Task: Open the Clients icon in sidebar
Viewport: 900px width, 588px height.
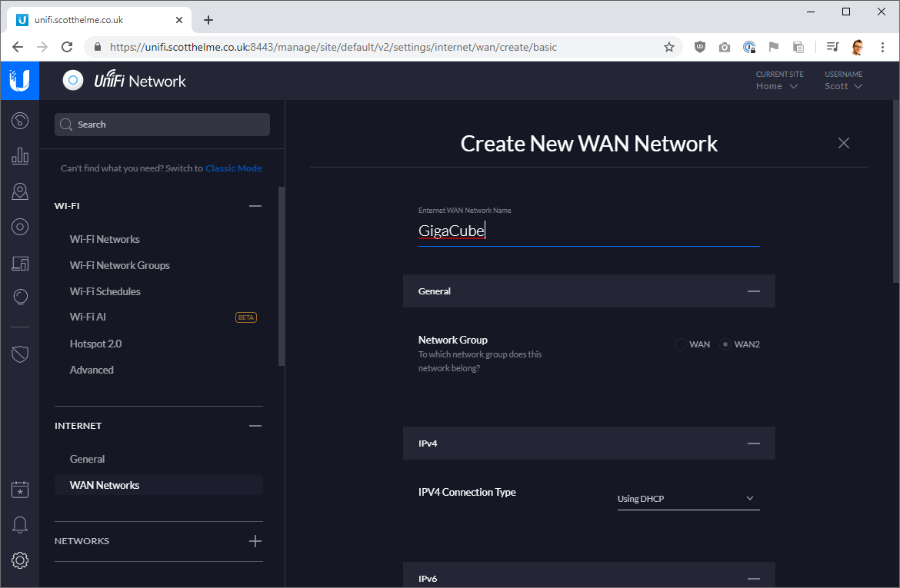Action: [x=20, y=263]
